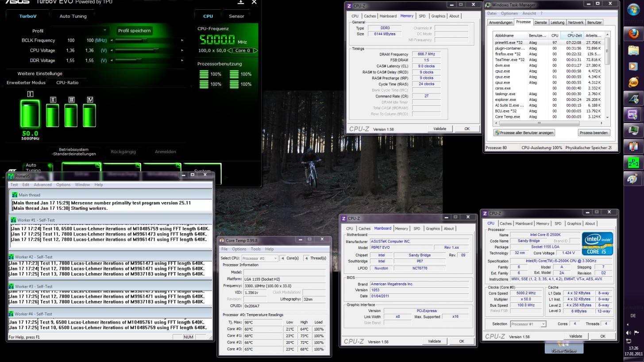This screenshot has height=362, width=644.
Task: Open the Task Manager taskbar icon
Action: coord(633,131)
